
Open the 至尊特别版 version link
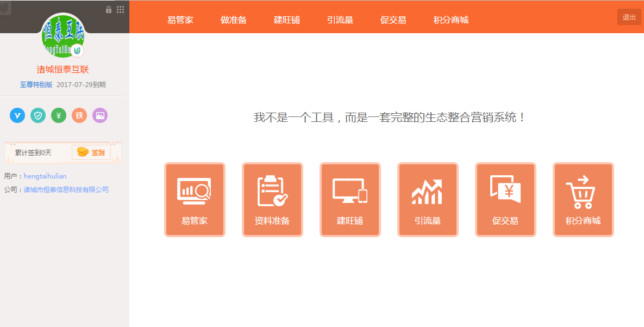[36, 85]
